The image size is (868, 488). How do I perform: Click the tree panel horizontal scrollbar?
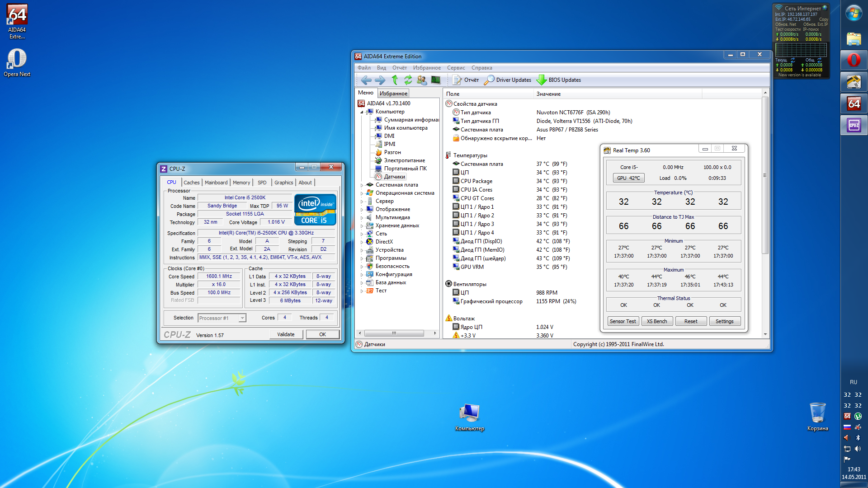[394, 333]
